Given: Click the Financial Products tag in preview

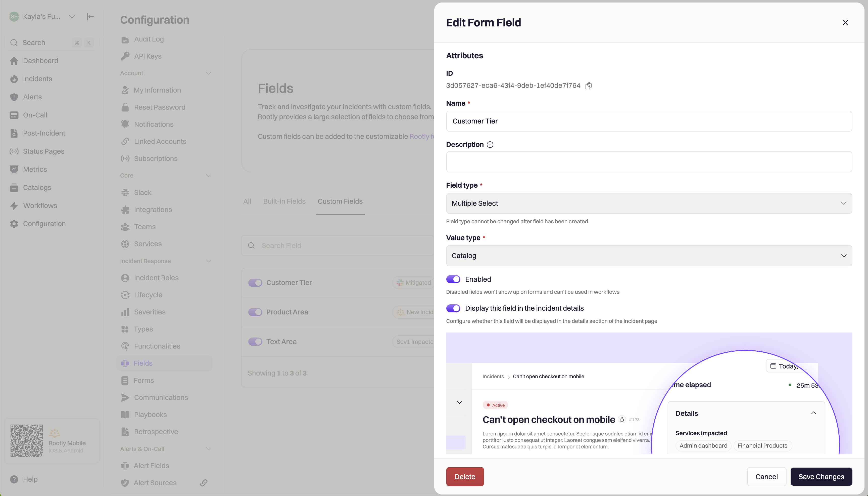Looking at the screenshot, I should pos(762,446).
